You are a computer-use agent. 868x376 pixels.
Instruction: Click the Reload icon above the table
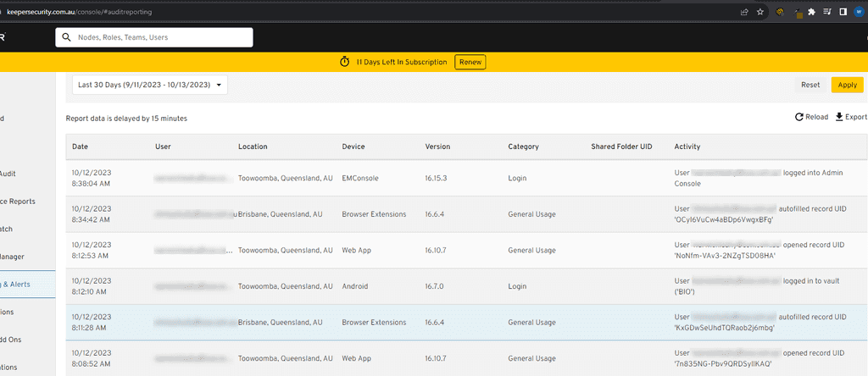tap(798, 118)
